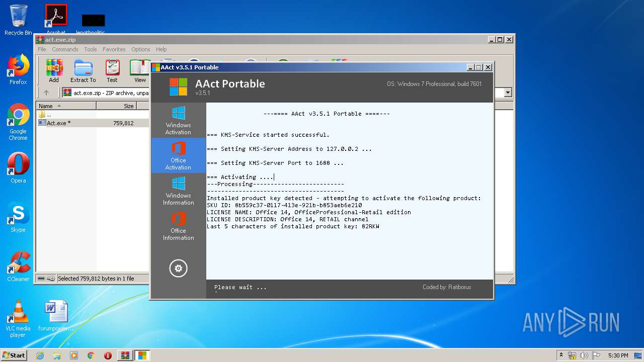Open Action Center flag in tray

pos(595,355)
